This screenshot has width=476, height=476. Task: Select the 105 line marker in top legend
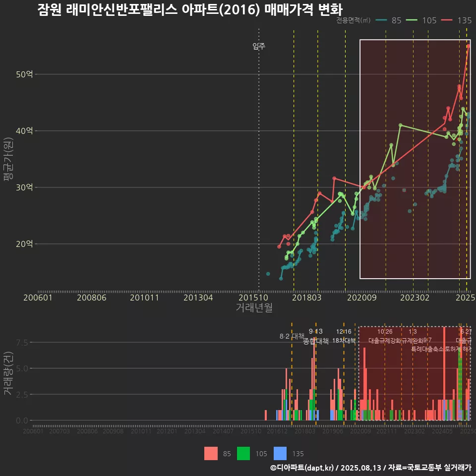[x=412, y=20]
